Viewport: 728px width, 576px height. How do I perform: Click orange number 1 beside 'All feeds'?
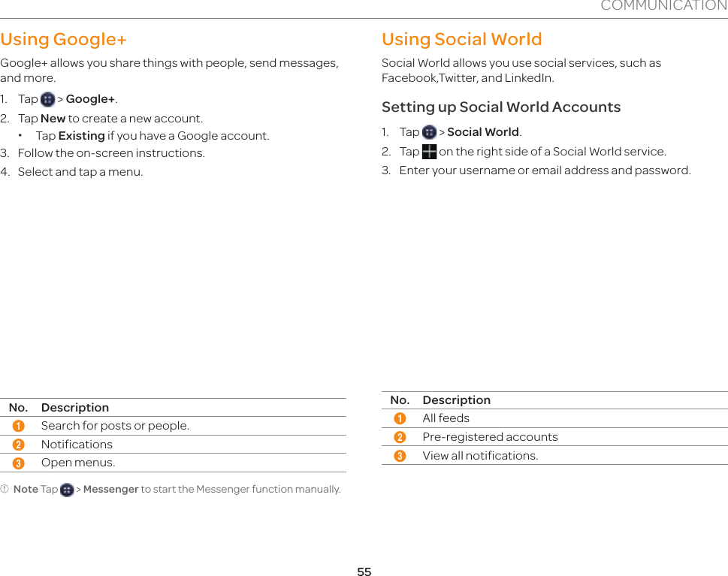[400, 418]
